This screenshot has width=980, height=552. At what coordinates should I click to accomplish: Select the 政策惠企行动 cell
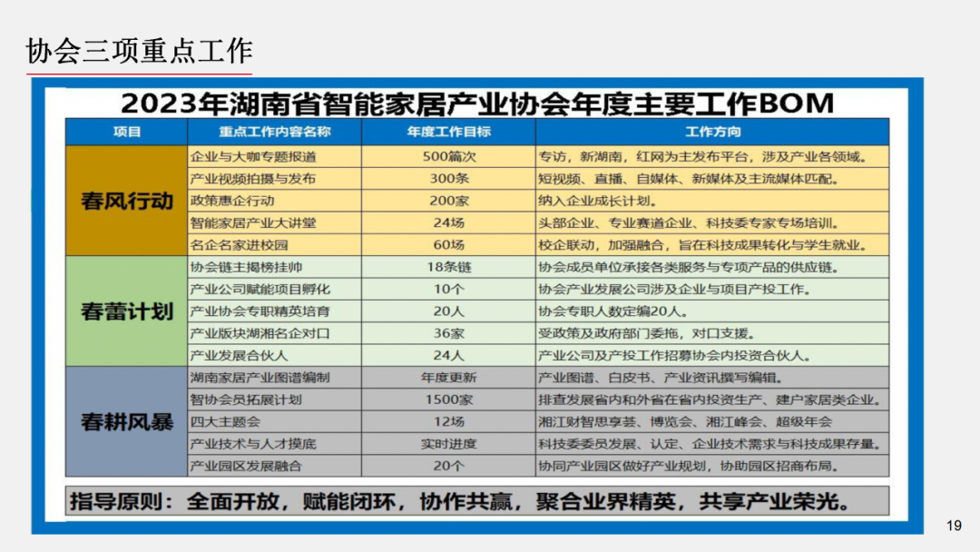point(274,201)
